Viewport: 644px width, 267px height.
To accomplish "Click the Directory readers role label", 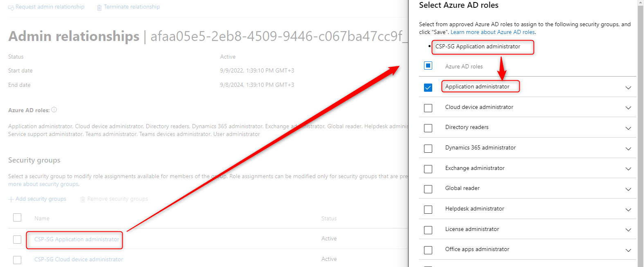I will 467,127.
